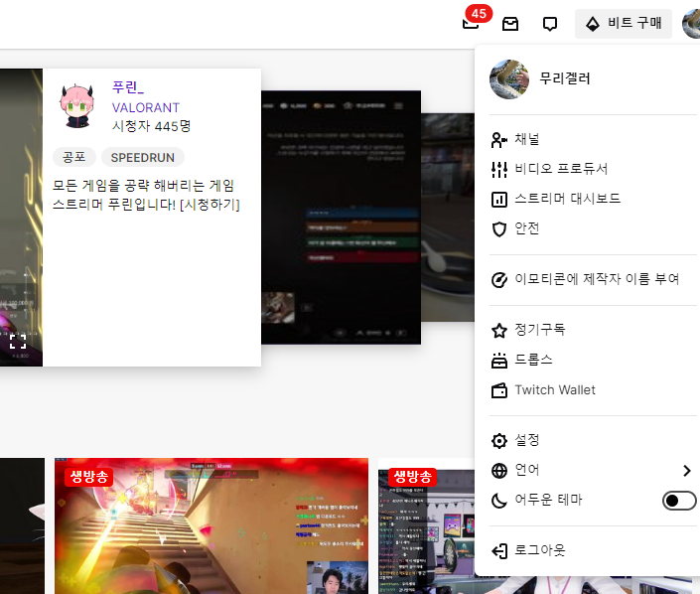This screenshot has height=594, width=700.
Task: Expand 언어 submenu chevron arrow
Action: point(687,470)
